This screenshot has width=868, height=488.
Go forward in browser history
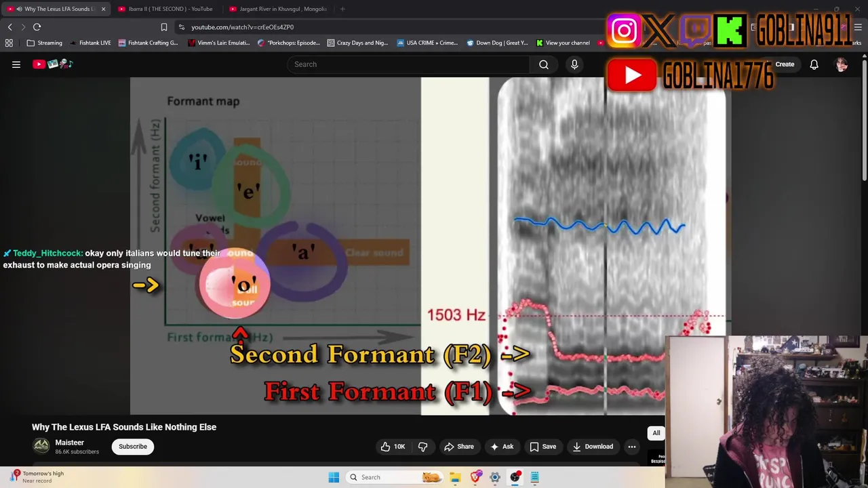(x=23, y=27)
